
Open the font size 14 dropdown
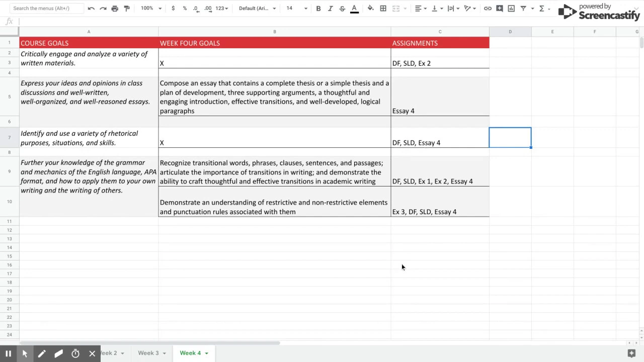point(296,9)
